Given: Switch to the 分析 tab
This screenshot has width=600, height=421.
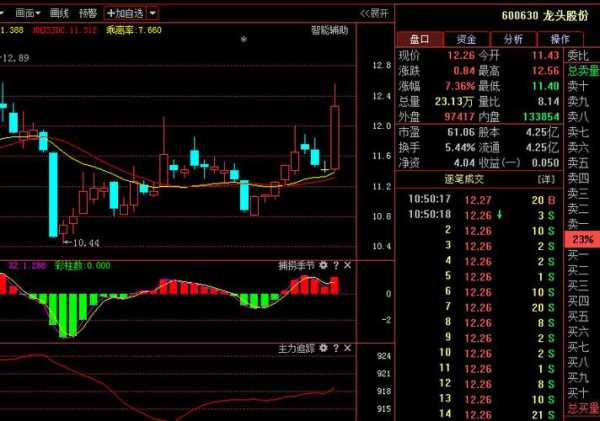Looking at the screenshot, I should point(513,39).
